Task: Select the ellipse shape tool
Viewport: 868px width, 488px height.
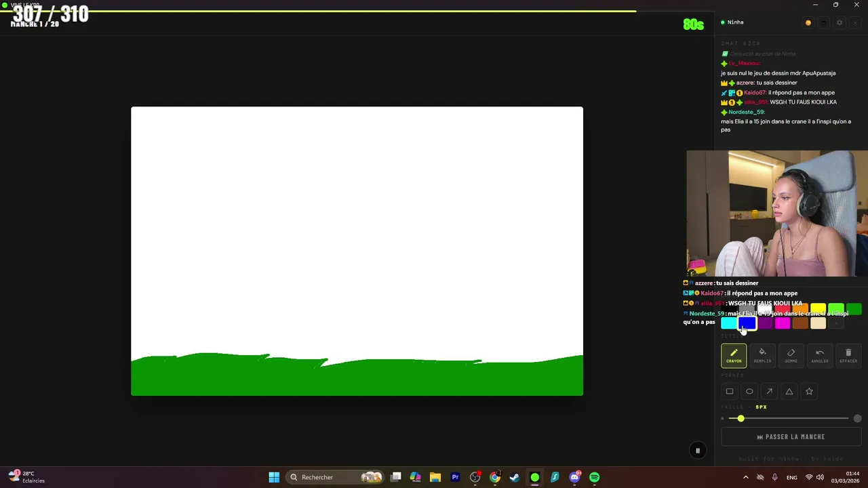Action: tap(749, 391)
